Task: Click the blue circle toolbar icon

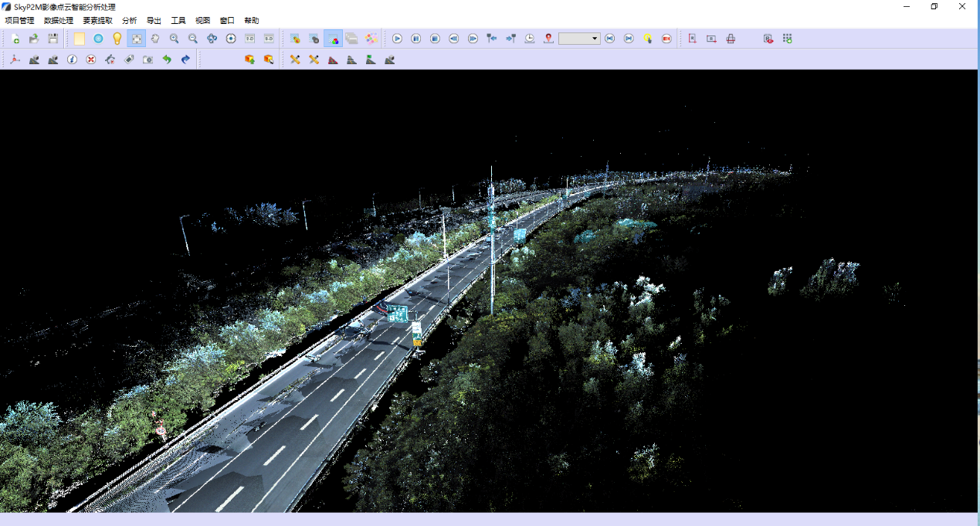Action: tap(98, 39)
